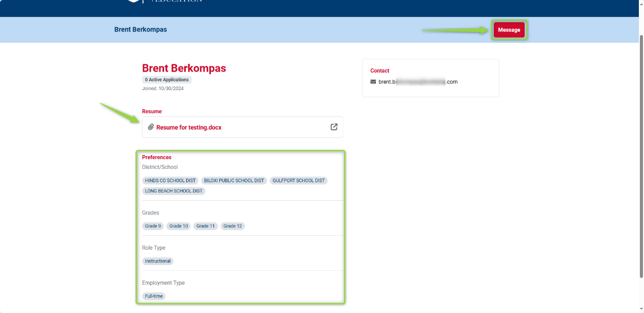This screenshot has height=313, width=644.
Task: Select the HINDS CO SCHOOL DIST chip
Action: (170, 180)
